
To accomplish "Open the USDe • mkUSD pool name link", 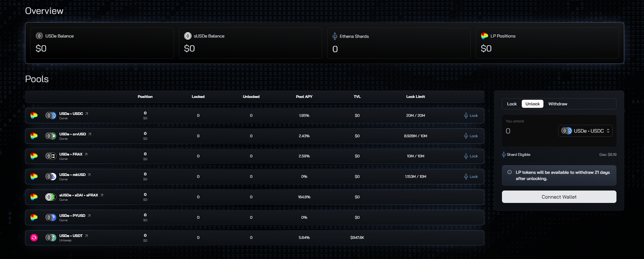I will pyautogui.click(x=72, y=175).
